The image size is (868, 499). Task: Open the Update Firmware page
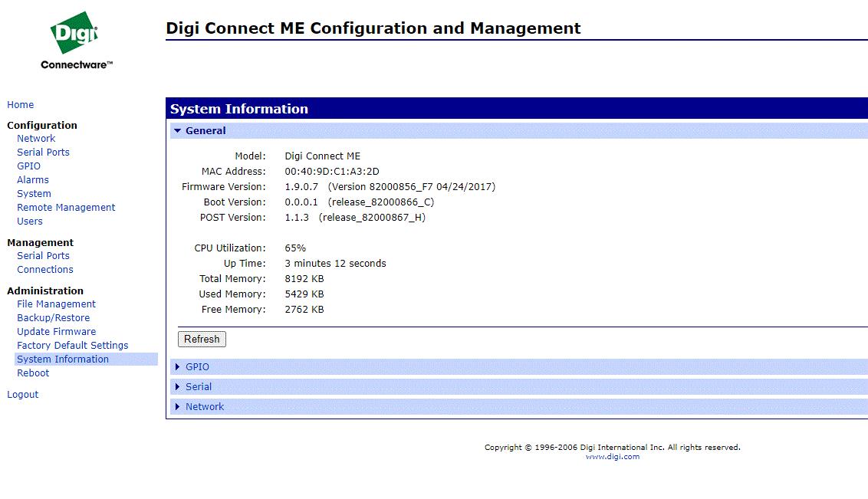point(57,331)
